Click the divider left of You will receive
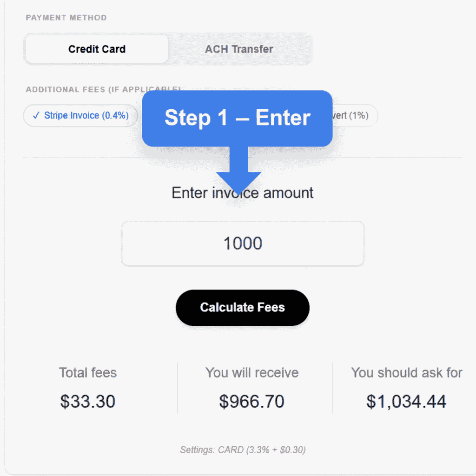 (x=178, y=388)
